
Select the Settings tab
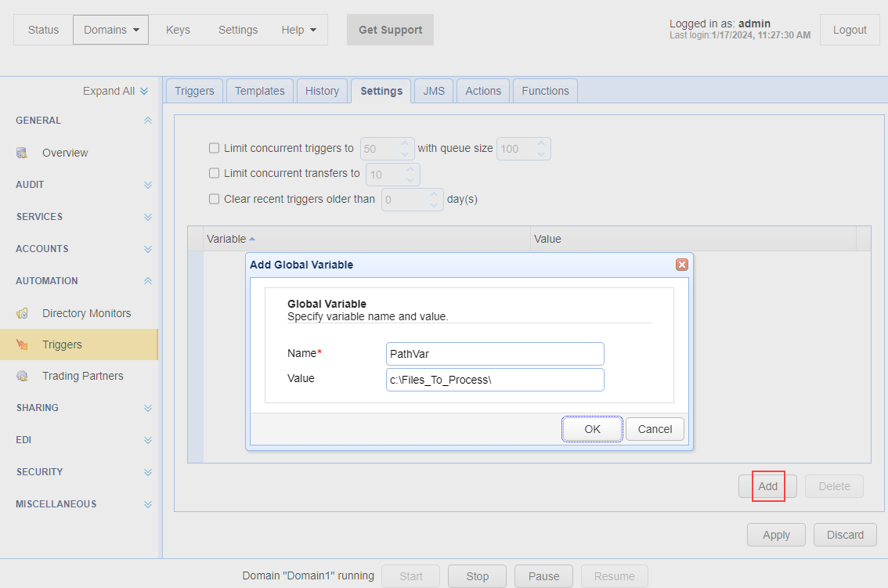point(381,91)
